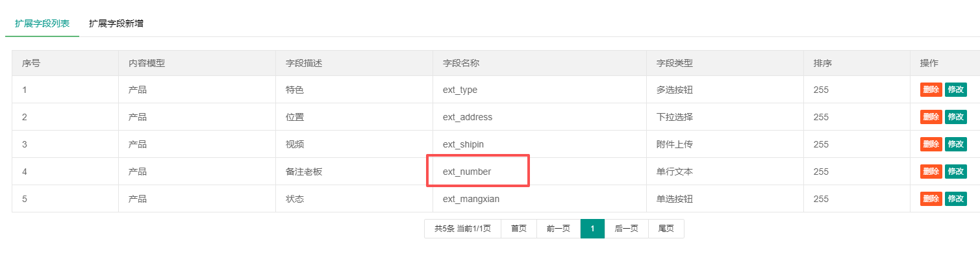Click the ext_number field name cell

467,172
